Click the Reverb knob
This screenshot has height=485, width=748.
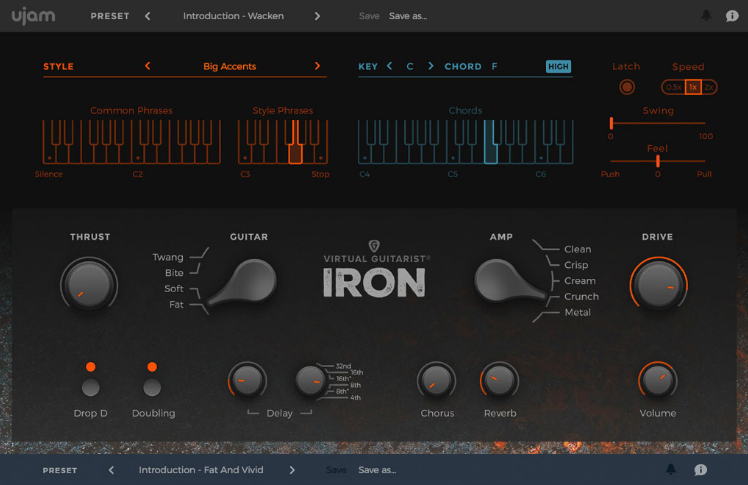point(499,381)
